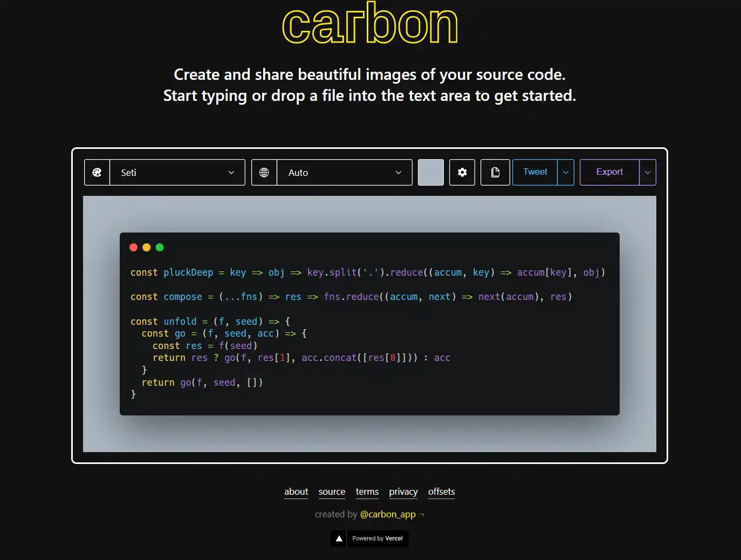Open the terms page link

point(367,491)
